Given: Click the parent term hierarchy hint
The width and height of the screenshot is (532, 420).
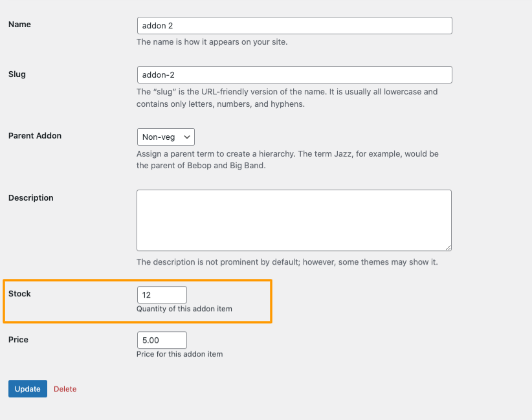Looking at the screenshot, I should (287, 159).
